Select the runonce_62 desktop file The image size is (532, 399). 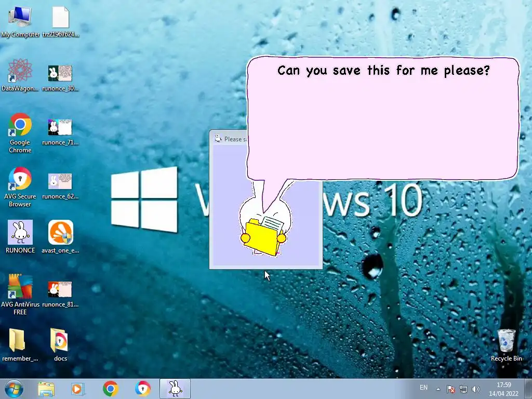click(60, 186)
